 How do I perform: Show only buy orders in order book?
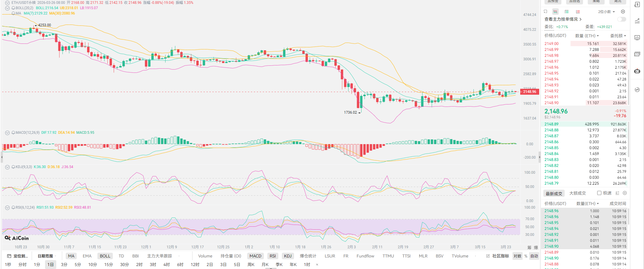tap(566, 12)
